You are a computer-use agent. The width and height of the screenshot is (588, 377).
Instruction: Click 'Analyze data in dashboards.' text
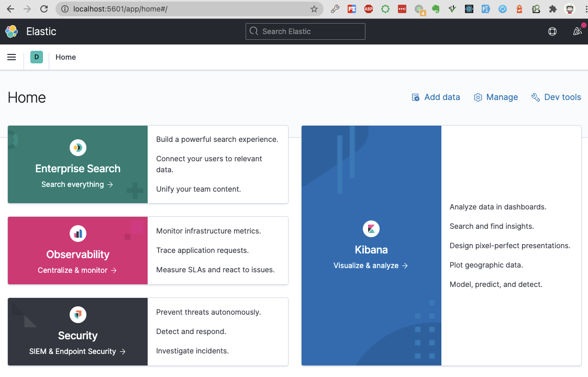[498, 207]
